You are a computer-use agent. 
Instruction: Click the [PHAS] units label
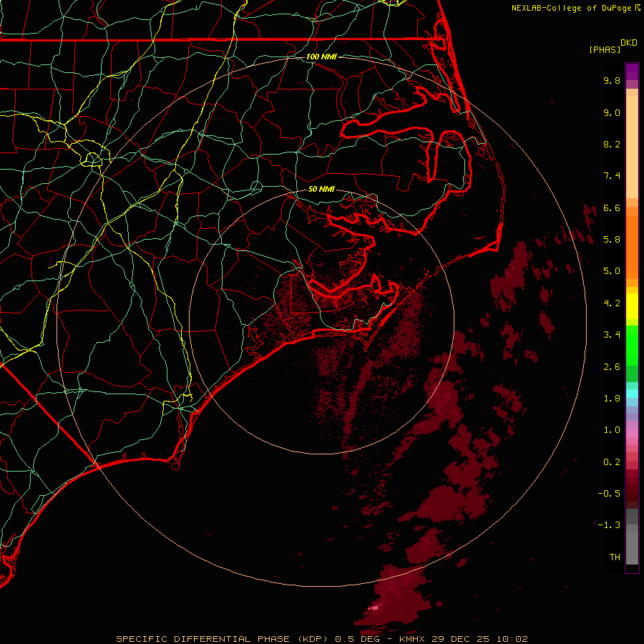click(x=605, y=50)
